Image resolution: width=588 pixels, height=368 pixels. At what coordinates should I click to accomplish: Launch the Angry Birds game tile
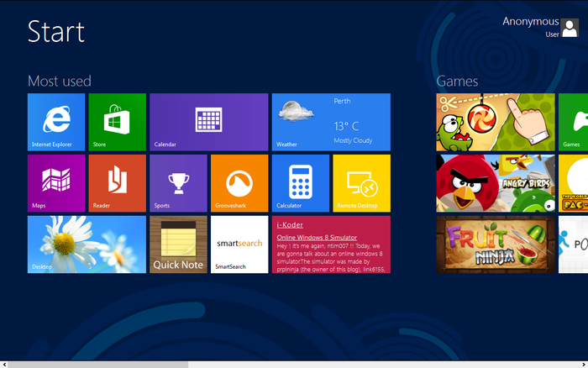(495, 182)
